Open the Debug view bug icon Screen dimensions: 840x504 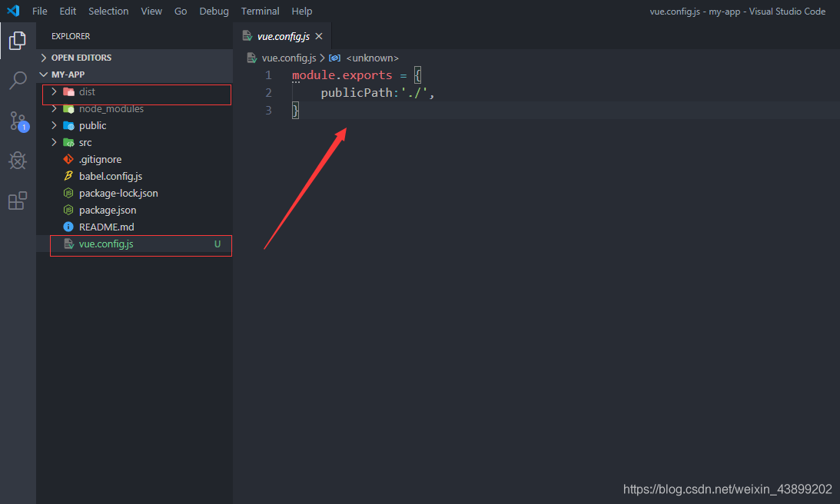click(18, 161)
